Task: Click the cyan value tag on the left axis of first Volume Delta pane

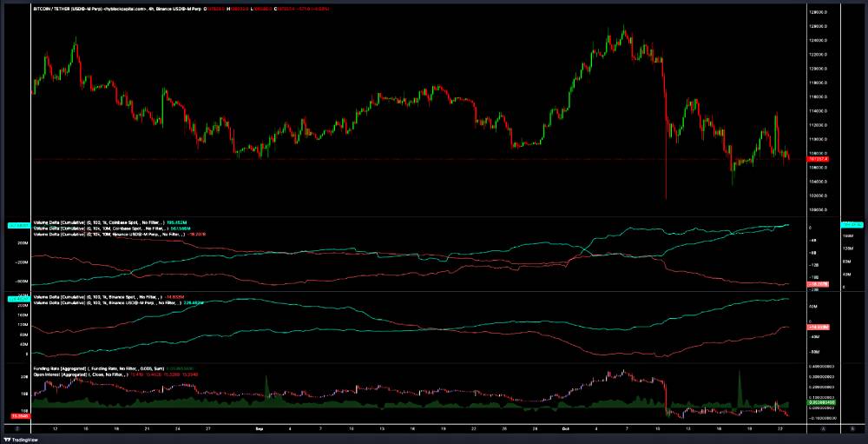Action: tap(16, 226)
